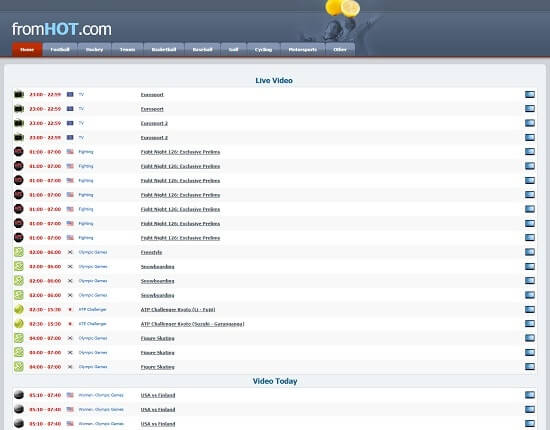This screenshot has height=430, width=550.
Task: Click tennis ball icon in Li - Fujii row
Action: pos(19,309)
